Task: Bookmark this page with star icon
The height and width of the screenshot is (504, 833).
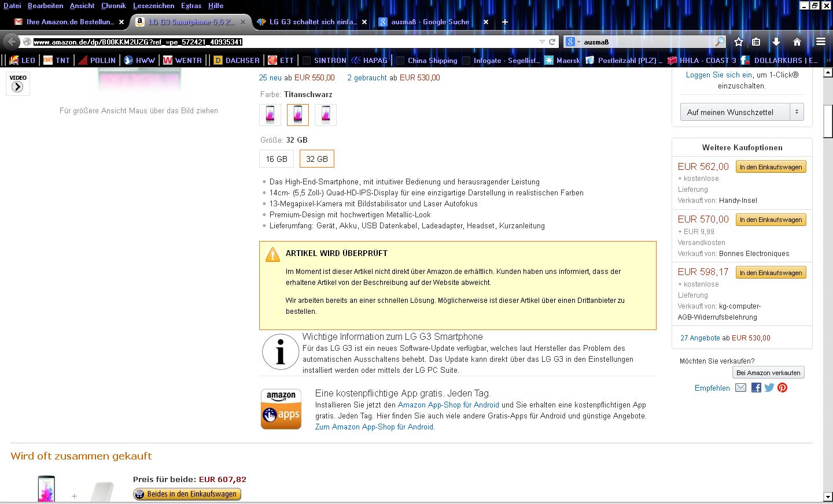Action: click(x=739, y=42)
